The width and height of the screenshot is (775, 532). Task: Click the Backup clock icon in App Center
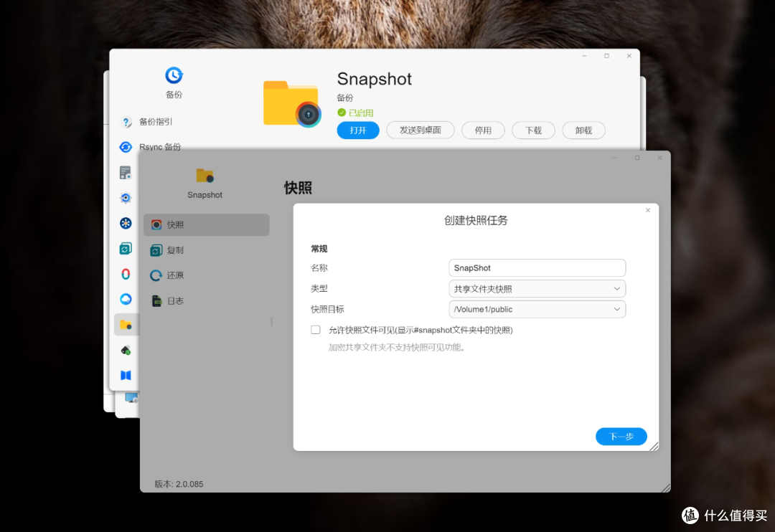(x=174, y=75)
